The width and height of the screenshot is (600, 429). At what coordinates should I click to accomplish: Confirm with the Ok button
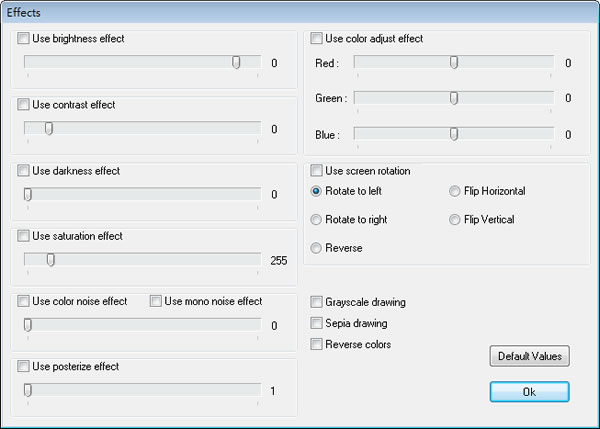530,392
